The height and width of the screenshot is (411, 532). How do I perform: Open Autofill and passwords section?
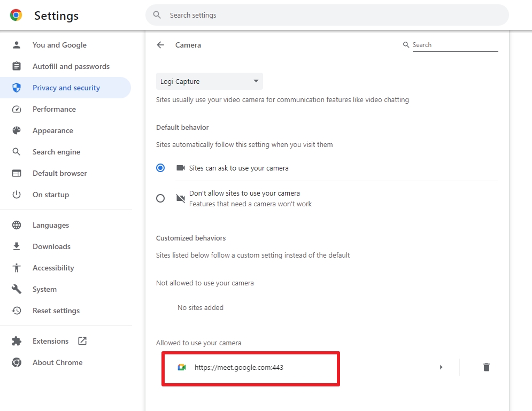tap(71, 66)
